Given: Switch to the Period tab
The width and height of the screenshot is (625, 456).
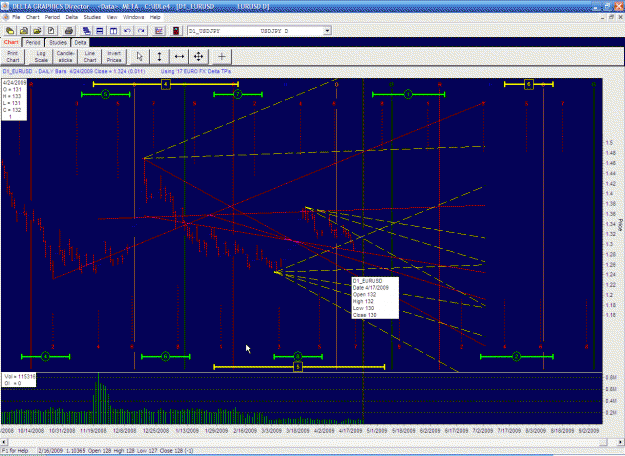Looking at the screenshot, I should pos(33,43).
